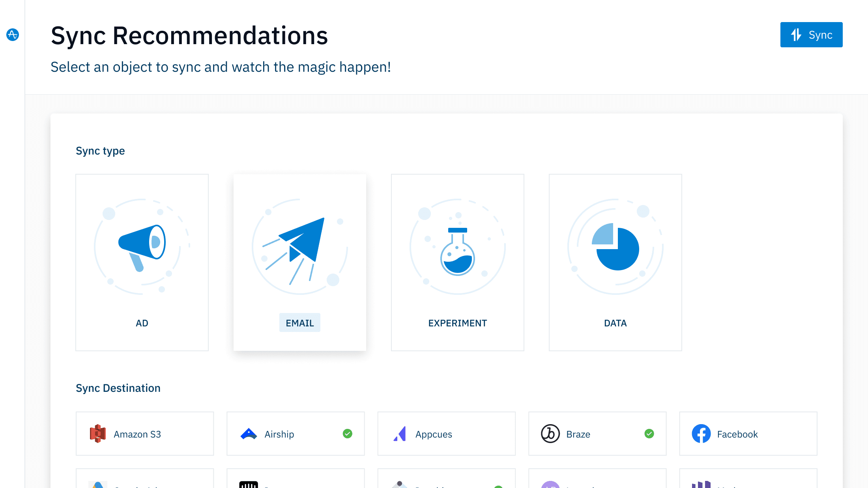868x488 pixels.
Task: Select the EMAIL tab label
Action: (299, 322)
